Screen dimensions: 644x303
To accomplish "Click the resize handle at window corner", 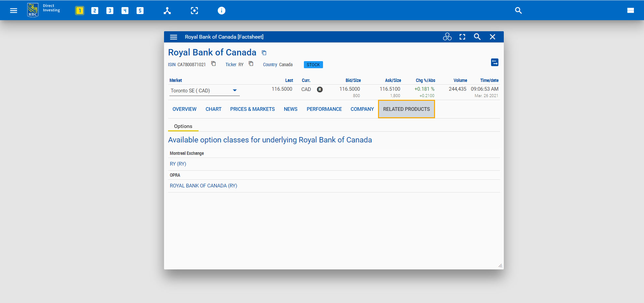I will pyautogui.click(x=500, y=266).
